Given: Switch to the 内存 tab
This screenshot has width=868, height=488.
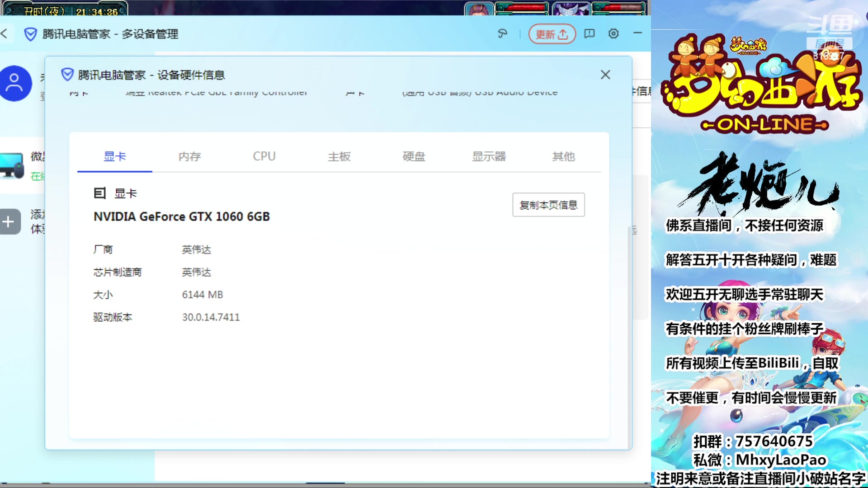Looking at the screenshot, I should [x=189, y=156].
